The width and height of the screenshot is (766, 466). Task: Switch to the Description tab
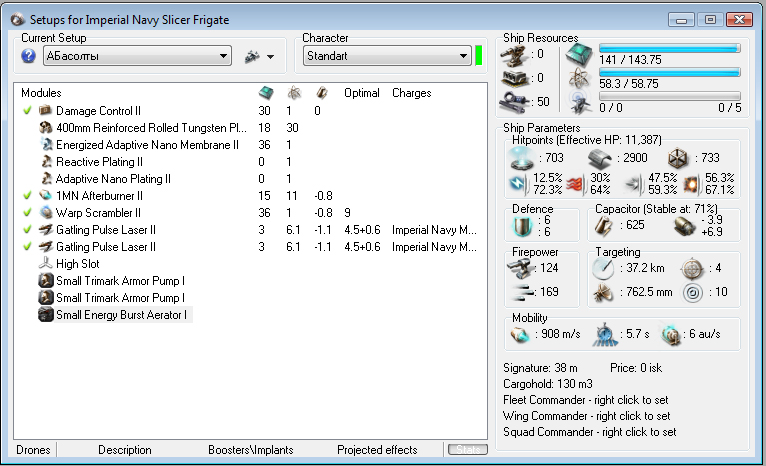(x=125, y=450)
